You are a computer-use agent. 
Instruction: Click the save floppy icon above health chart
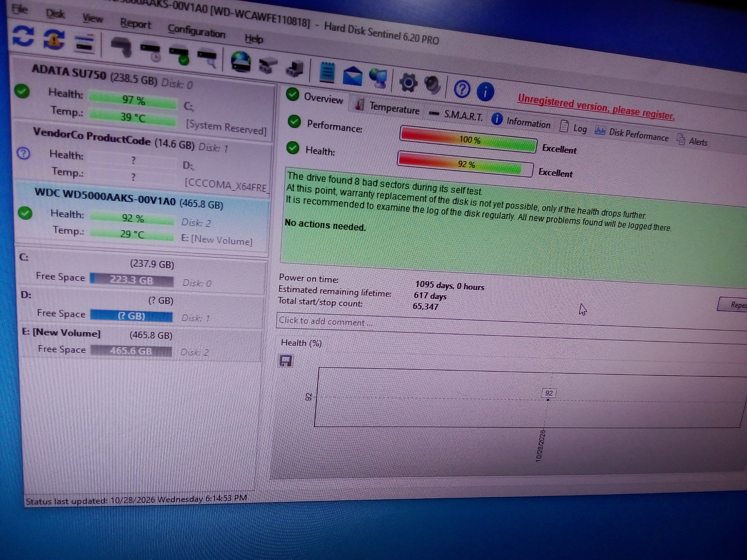pos(286,361)
